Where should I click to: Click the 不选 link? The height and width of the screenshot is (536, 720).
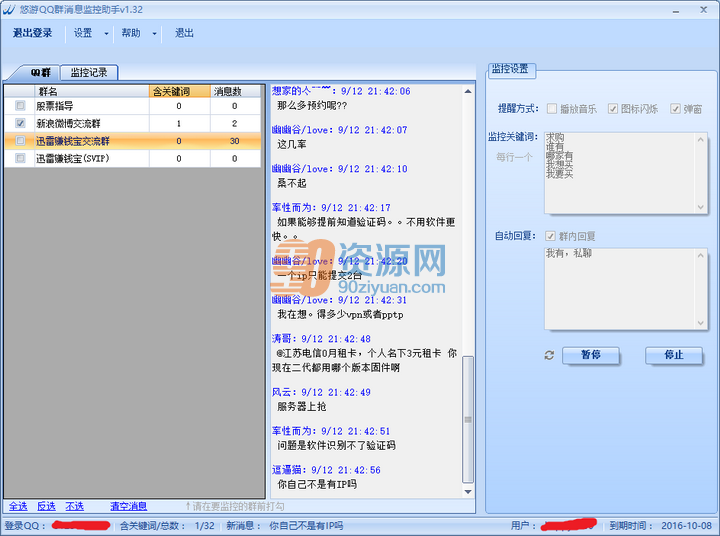[74, 506]
